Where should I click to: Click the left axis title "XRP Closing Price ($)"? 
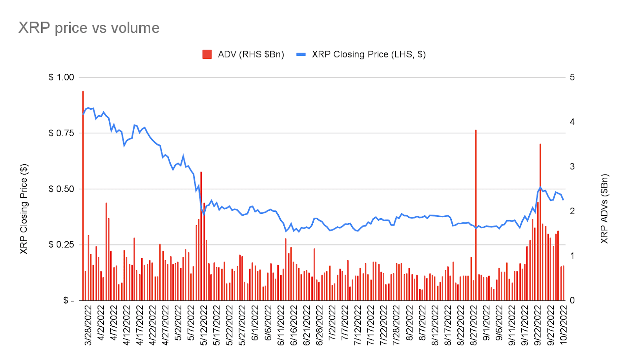(x=24, y=209)
